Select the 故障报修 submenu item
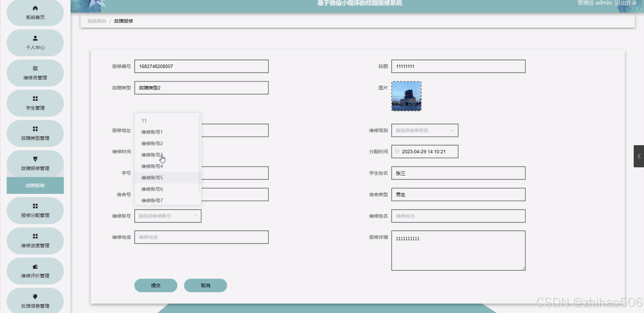 click(x=35, y=185)
